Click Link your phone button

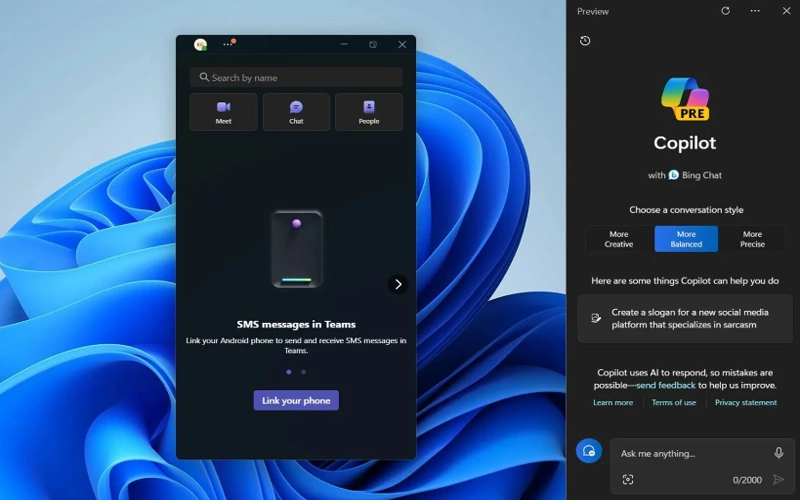coord(296,401)
